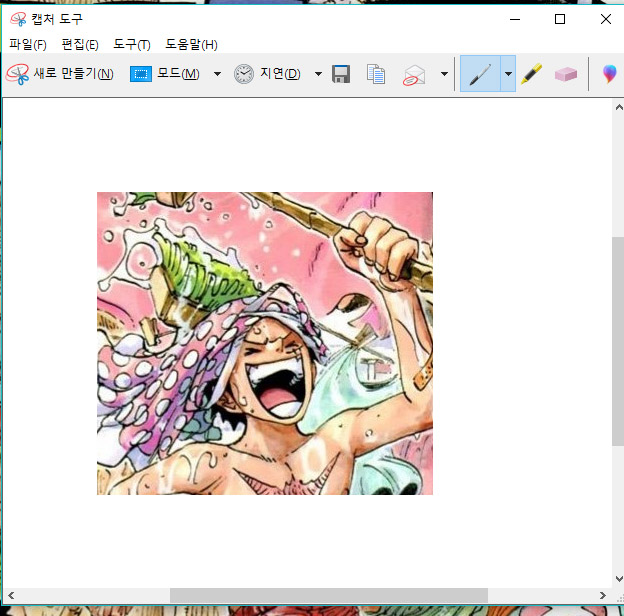Viewport: 624px width, 616px height.
Task: Click the captured manga image
Action: coord(265,343)
